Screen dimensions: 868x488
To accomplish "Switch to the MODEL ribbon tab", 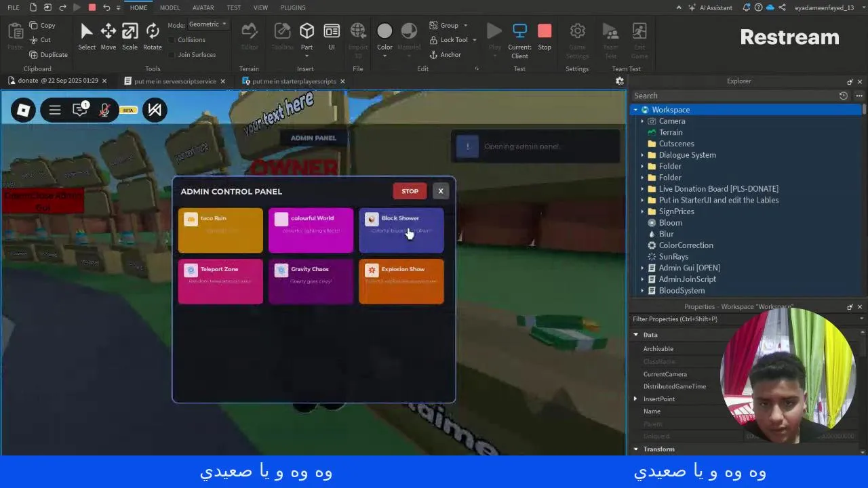I will pos(170,7).
